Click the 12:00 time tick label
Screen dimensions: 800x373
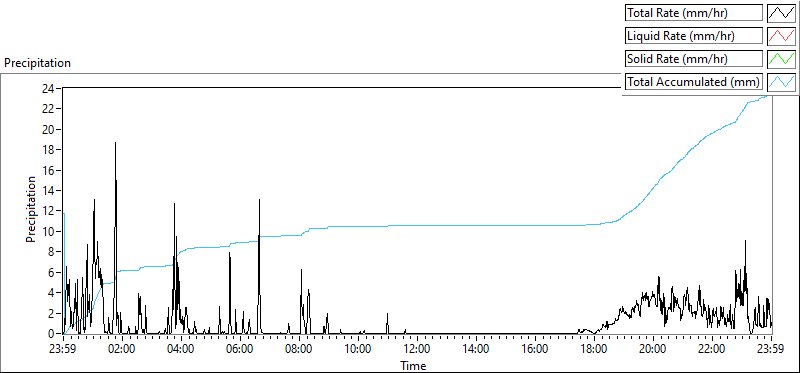click(418, 350)
